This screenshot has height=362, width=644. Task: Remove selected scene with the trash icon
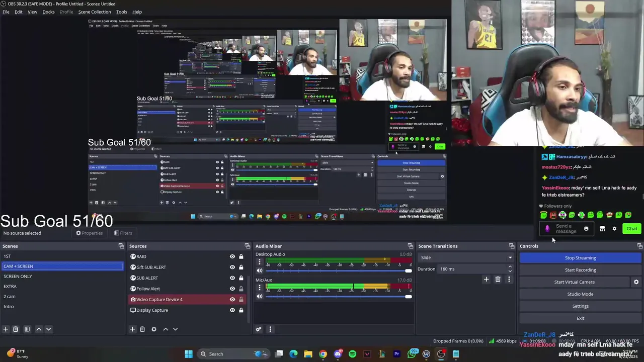click(x=16, y=329)
